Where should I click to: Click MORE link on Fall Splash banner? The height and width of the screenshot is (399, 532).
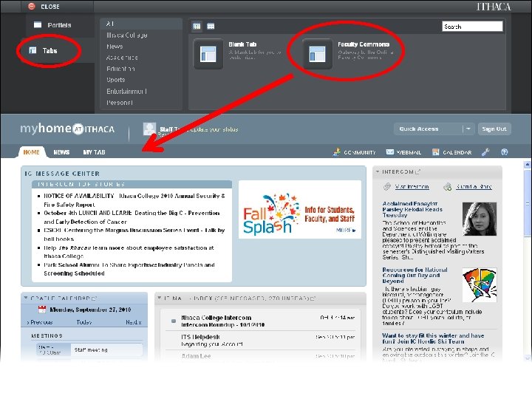click(346, 230)
